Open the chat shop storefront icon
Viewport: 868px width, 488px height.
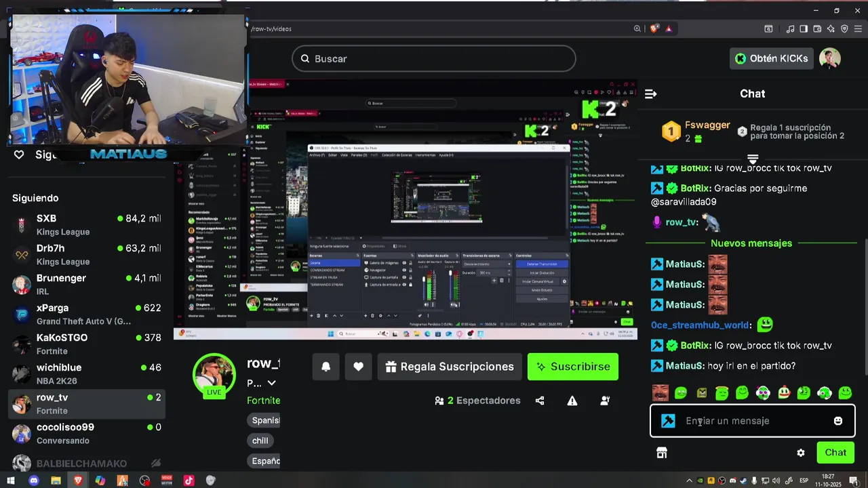click(662, 453)
